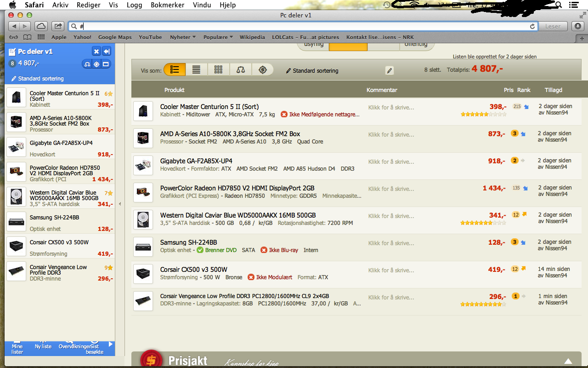Click the sidebar compare scales icon
The image size is (588, 368).
point(87,64)
